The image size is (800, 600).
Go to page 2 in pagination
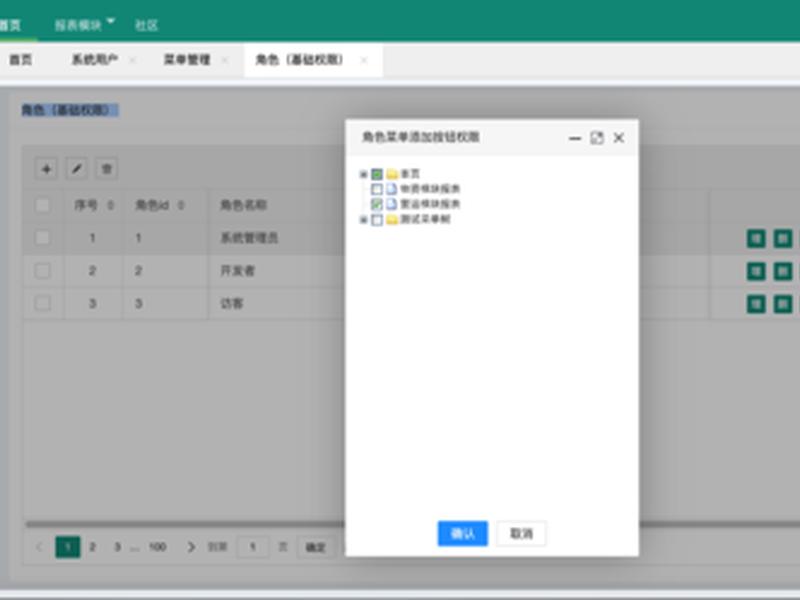(x=92, y=547)
